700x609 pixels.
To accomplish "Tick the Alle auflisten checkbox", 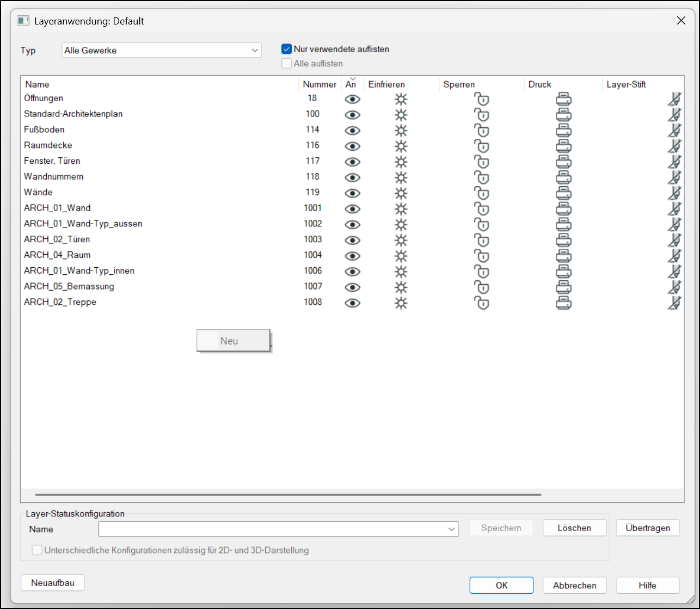I will 286,63.
